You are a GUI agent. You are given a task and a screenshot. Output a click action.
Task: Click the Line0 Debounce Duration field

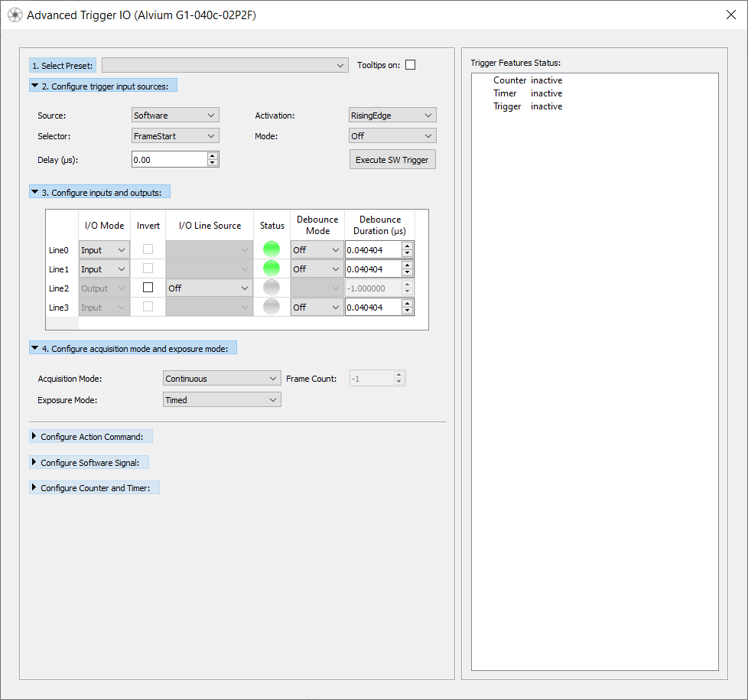click(372, 249)
